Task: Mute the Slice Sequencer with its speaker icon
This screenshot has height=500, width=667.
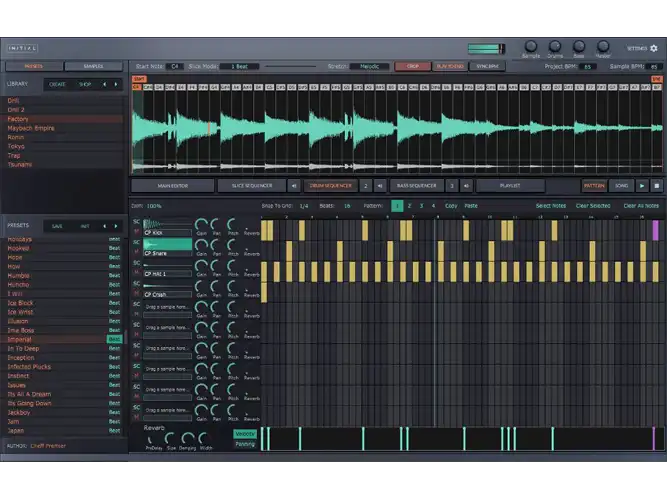Action: pos(294,186)
